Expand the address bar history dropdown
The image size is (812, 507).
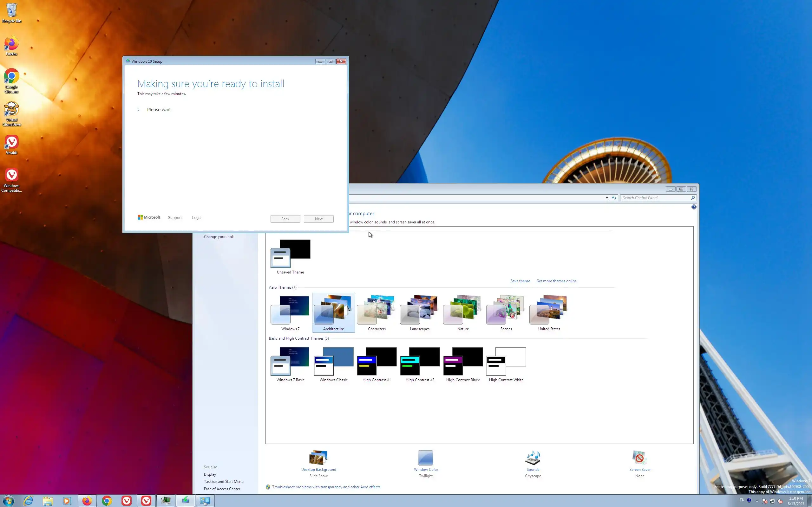pyautogui.click(x=607, y=198)
